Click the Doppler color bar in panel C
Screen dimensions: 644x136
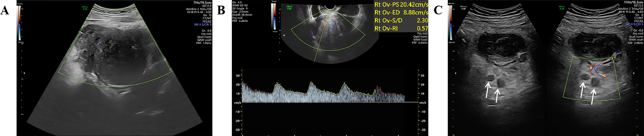[x=452, y=23]
